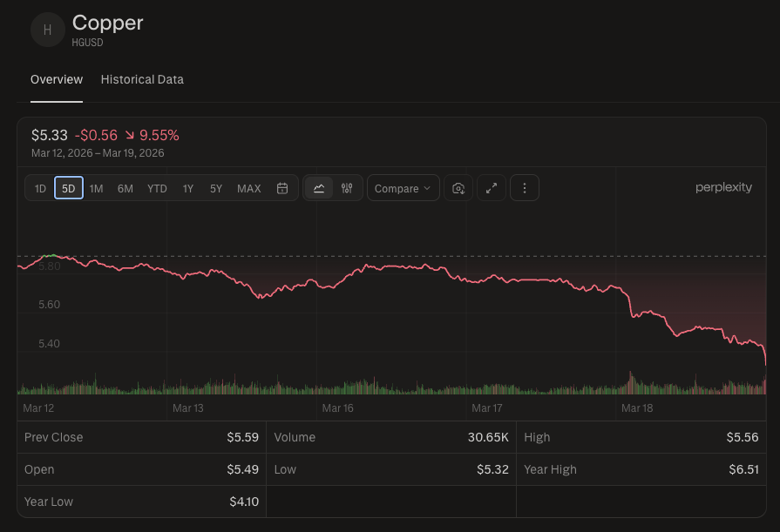Select the 1Y time range

click(x=188, y=188)
